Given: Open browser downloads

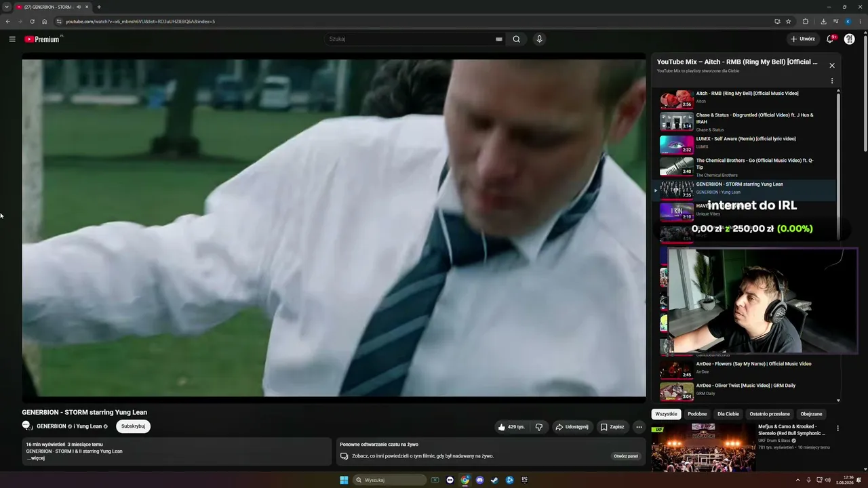Looking at the screenshot, I should tap(823, 22).
